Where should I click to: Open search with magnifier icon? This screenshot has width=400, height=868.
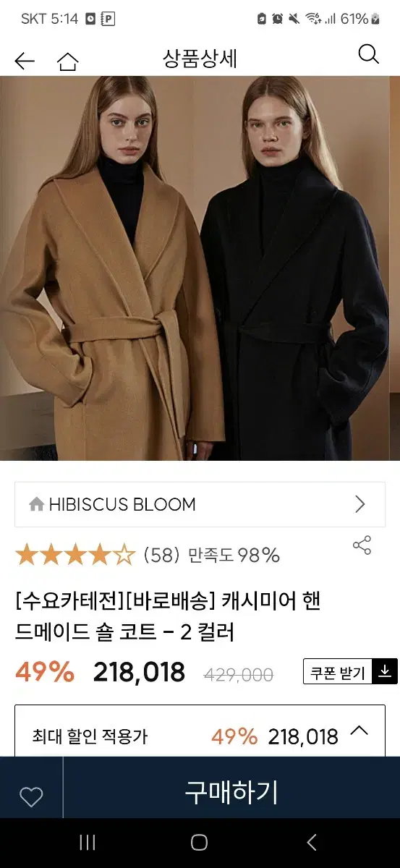(368, 54)
